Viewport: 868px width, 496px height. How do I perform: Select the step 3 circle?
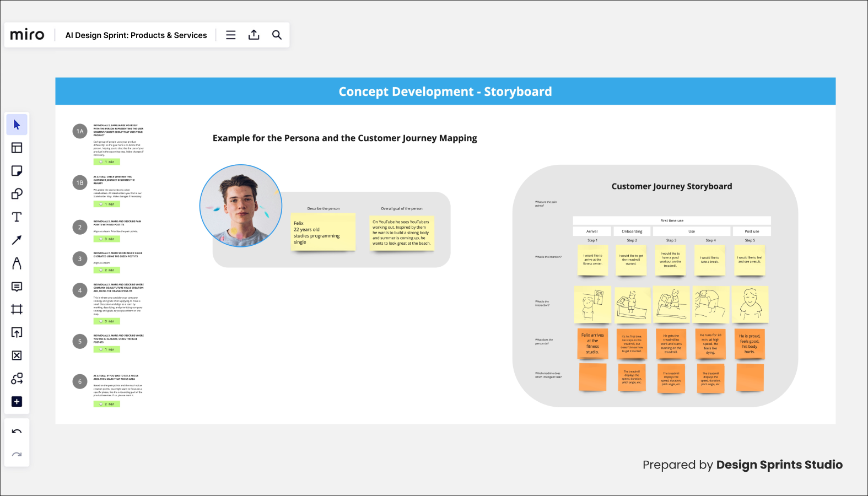pyautogui.click(x=80, y=258)
